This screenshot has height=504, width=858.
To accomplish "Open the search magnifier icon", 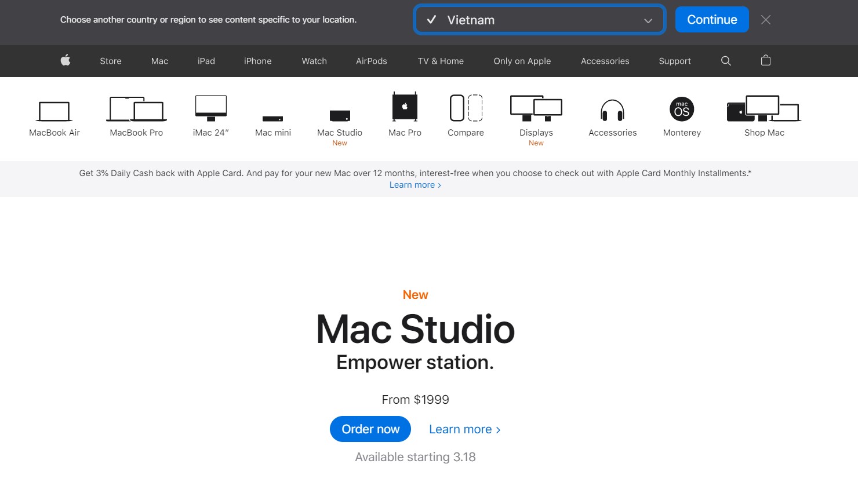I will point(726,61).
